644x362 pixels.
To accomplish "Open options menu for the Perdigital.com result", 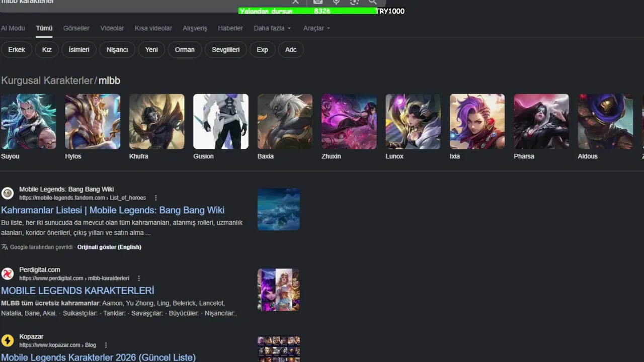I will pyautogui.click(x=139, y=279).
